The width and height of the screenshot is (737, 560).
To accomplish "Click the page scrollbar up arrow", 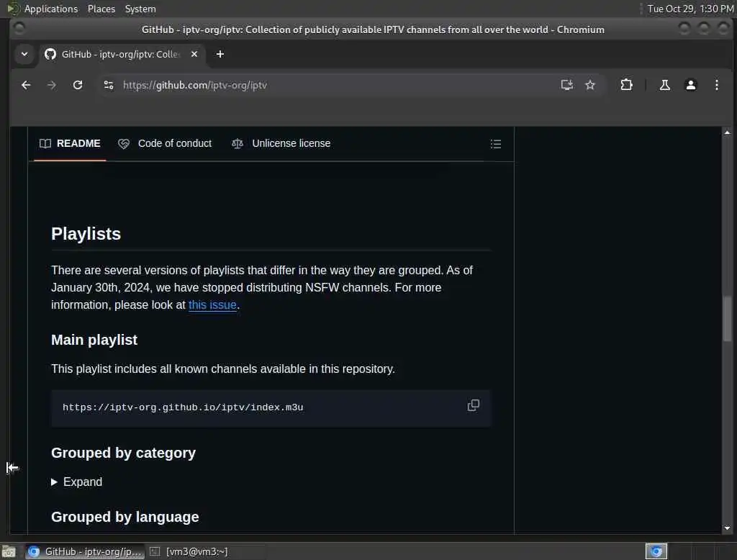I will (727, 132).
